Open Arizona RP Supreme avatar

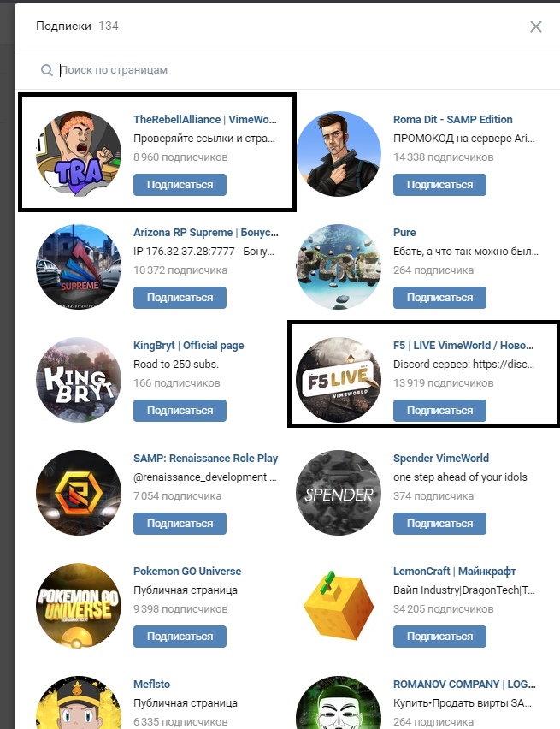(79, 267)
